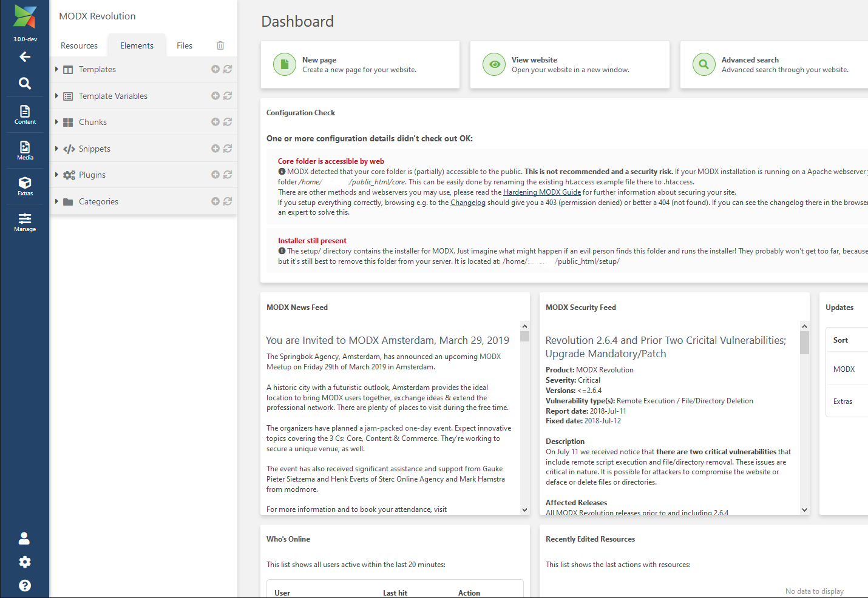Select the Chunks tree label
This screenshot has width=868, height=598.
[x=93, y=122]
